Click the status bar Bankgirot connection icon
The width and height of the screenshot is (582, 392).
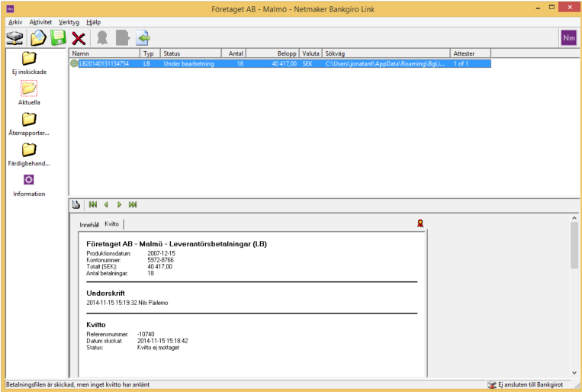click(x=492, y=384)
